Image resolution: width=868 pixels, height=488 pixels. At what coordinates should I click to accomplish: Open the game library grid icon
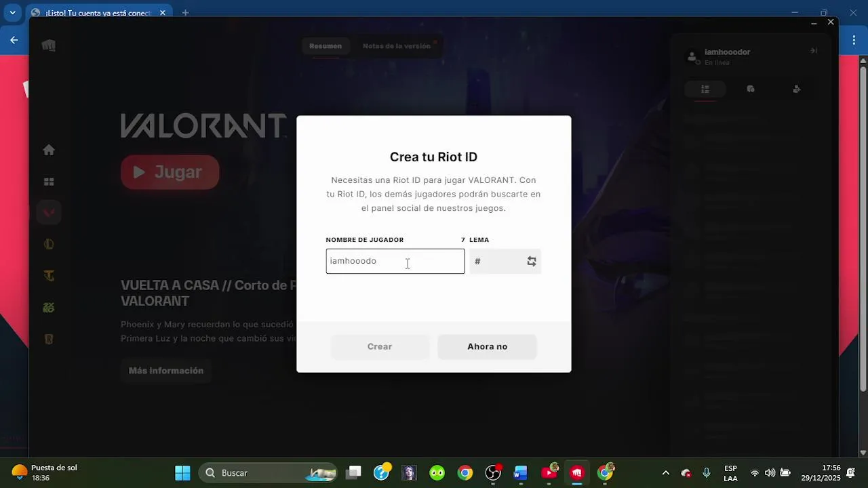coord(49,182)
